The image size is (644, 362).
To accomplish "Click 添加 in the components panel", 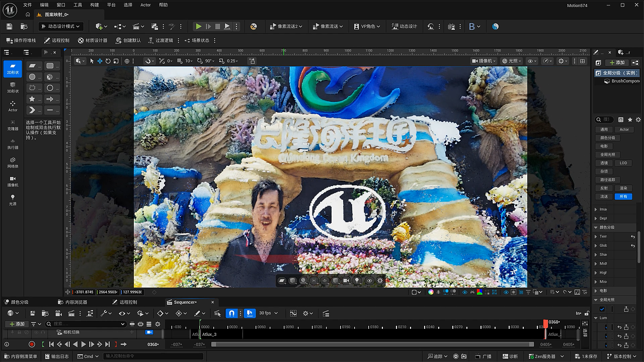I will (616, 62).
